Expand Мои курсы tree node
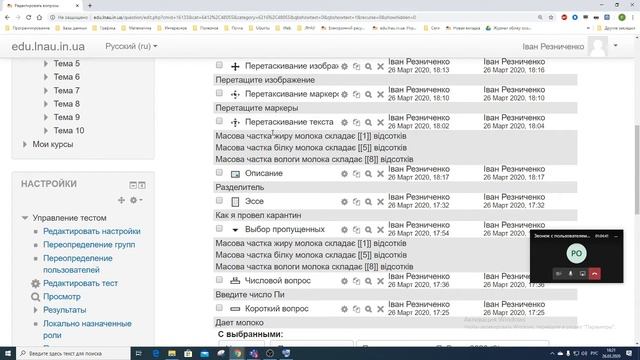The height and width of the screenshot is (360, 640). pyautogui.click(x=25, y=144)
